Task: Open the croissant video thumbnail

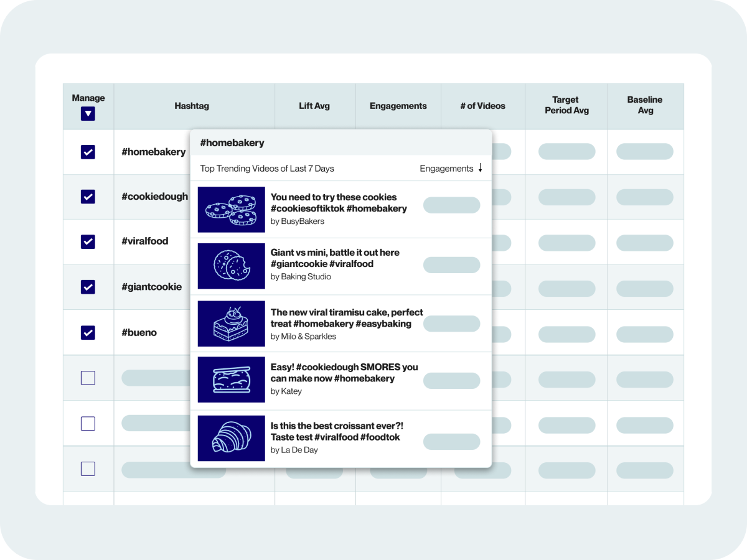Action: click(231, 438)
